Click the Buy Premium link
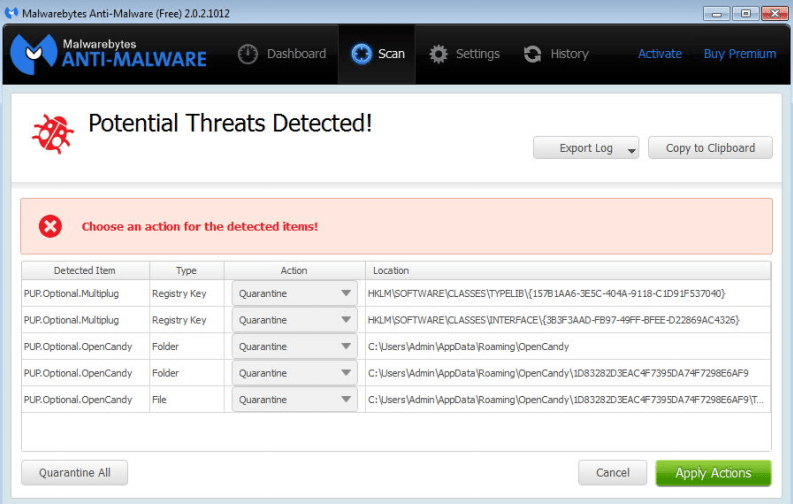This screenshot has width=793, height=504. [x=739, y=54]
